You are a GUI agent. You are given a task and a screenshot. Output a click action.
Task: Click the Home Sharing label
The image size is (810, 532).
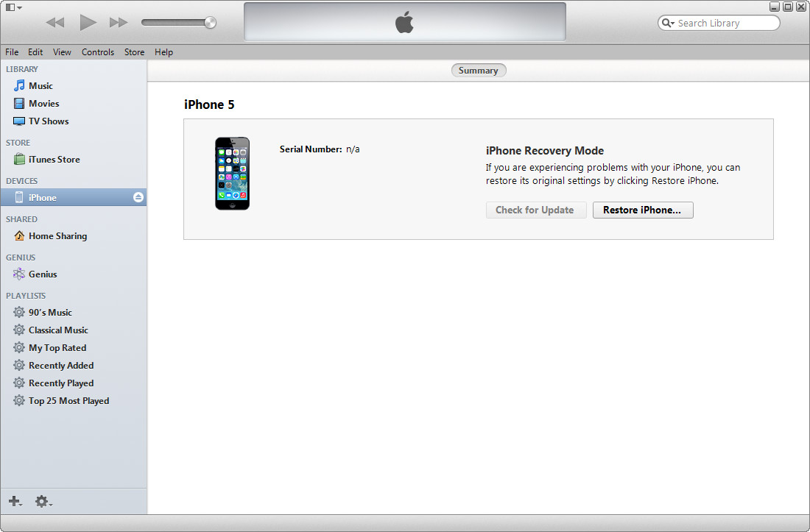(58, 235)
